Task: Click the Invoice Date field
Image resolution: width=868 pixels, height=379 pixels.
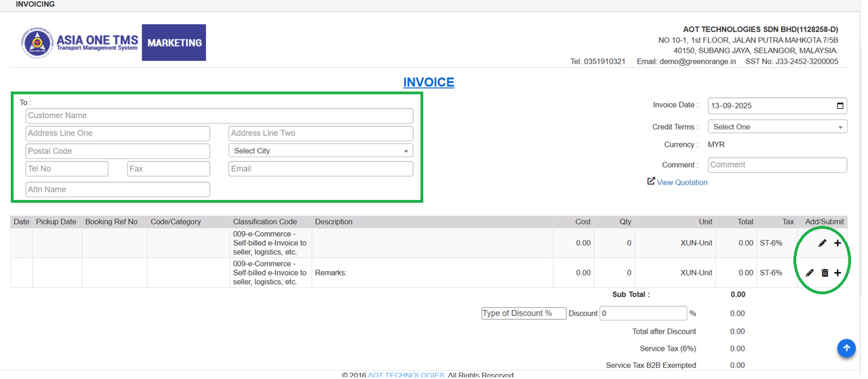Action: click(x=777, y=106)
